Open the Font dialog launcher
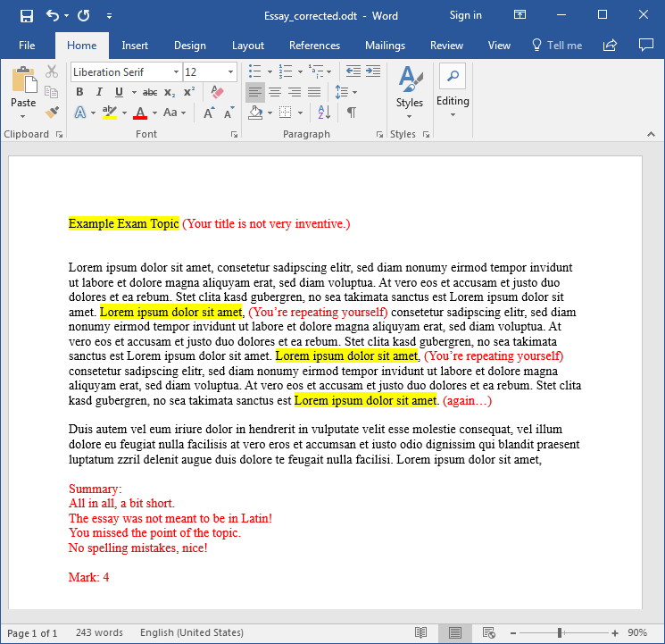The height and width of the screenshot is (644, 665). (x=234, y=135)
